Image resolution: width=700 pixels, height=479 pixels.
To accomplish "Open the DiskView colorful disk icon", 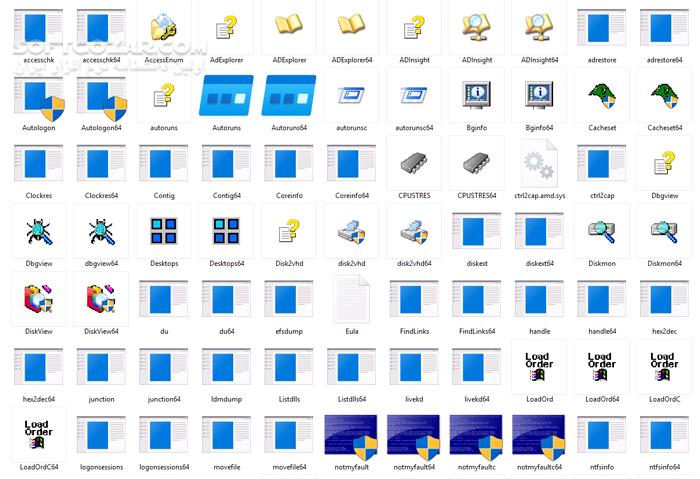I will coord(39,299).
